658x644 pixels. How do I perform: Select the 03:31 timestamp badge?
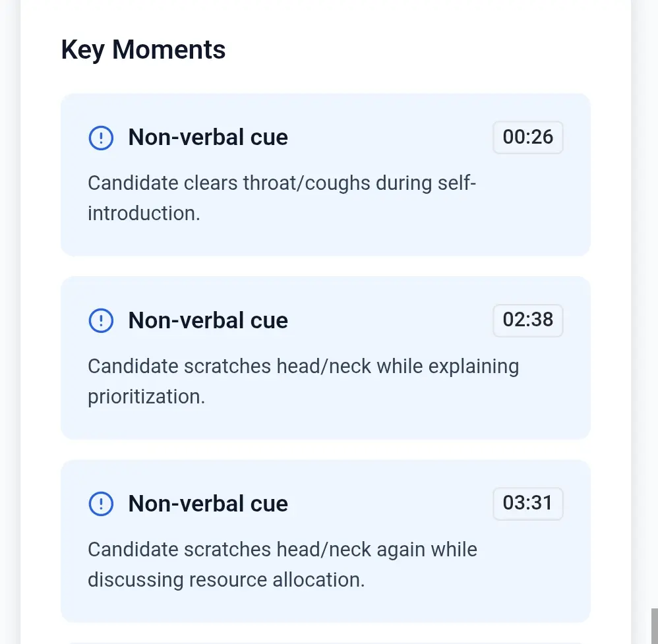point(527,504)
